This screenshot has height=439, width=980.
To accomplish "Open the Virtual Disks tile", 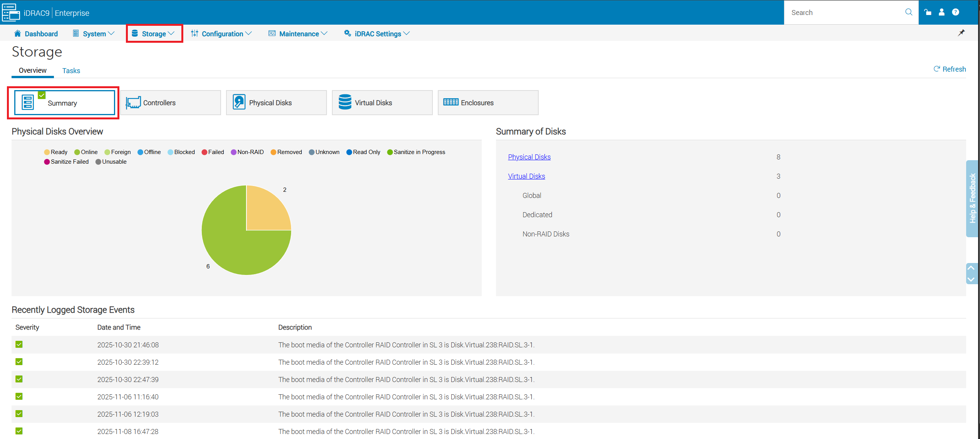I will [x=382, y=102].
